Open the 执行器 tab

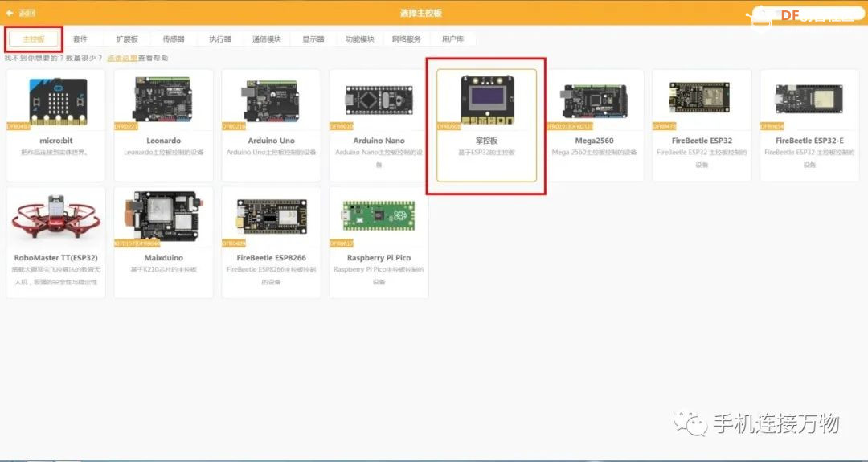tap(219, 39)
